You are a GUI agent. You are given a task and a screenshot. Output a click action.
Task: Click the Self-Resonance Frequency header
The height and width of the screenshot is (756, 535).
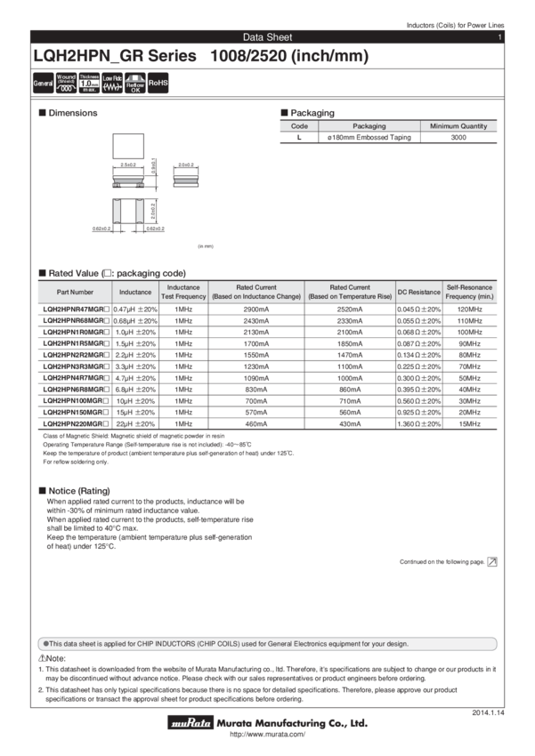[469, 293]
